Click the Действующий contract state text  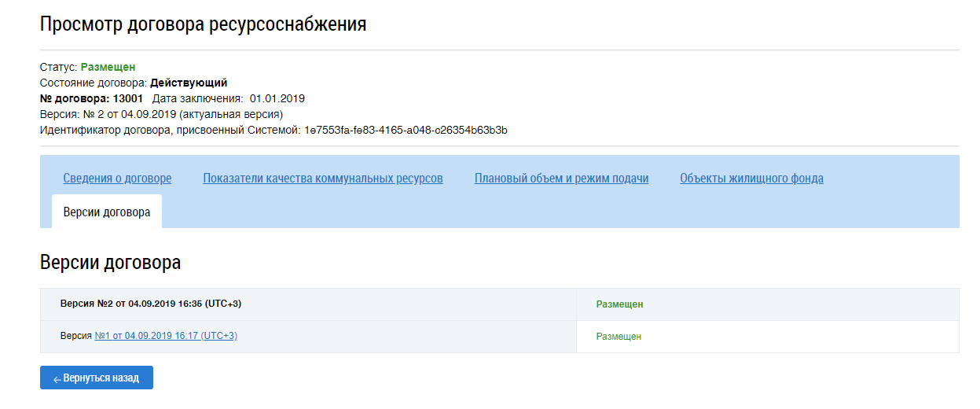click(x=189, y=83)
